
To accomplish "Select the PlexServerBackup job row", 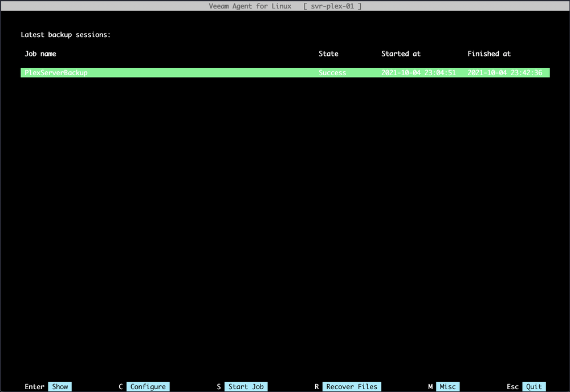I will (285, 73).
